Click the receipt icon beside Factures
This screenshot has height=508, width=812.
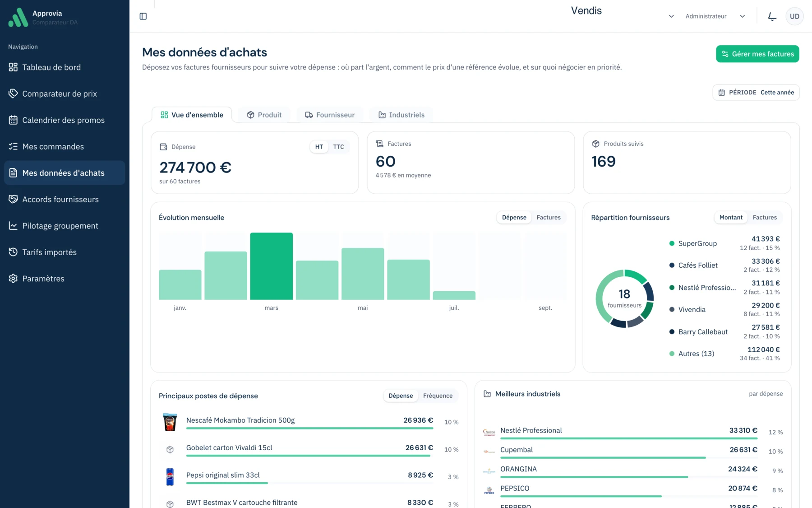tap(379, 144)
